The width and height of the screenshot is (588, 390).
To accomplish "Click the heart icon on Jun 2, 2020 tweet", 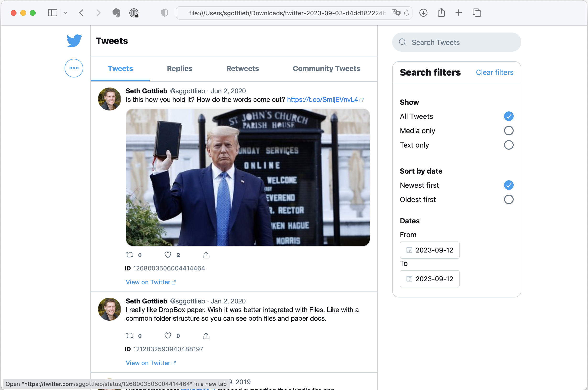I will [x=168, y=255].
